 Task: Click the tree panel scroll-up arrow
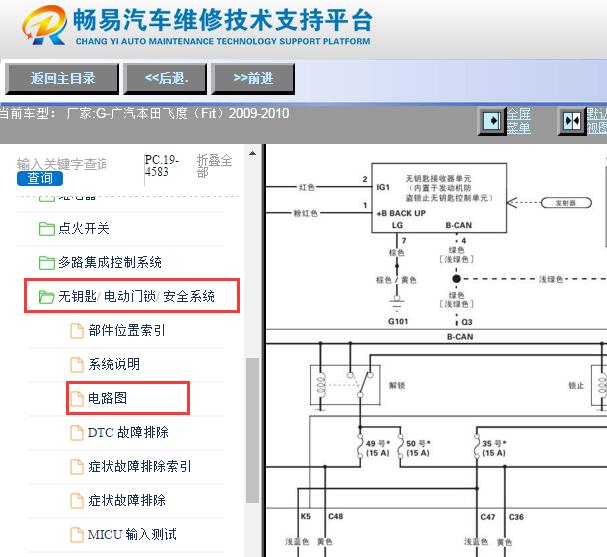coord(252,154)
